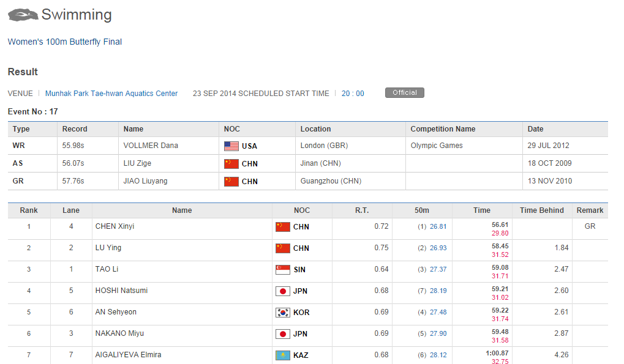Click the 50m column header
624x364 pixels.
pos(422,210)
